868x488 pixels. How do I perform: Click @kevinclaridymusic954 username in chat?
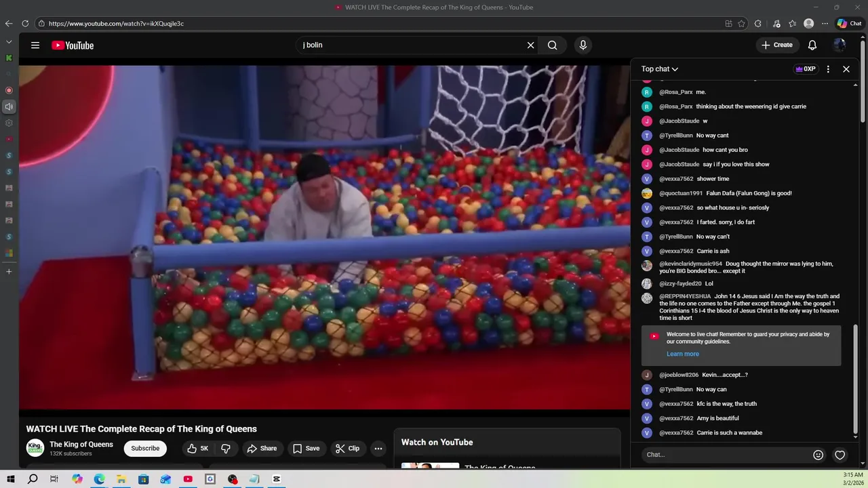690,264
